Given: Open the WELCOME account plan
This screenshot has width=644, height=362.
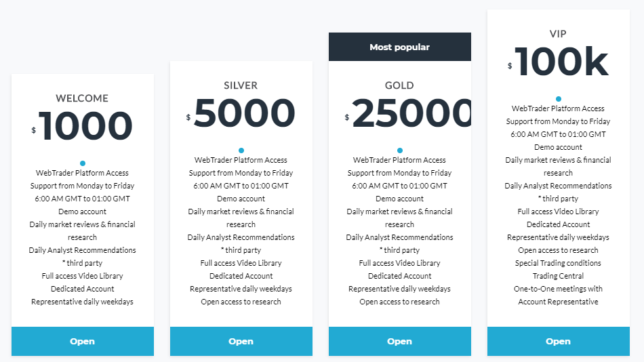Looking at the screenshot, I should pos(83,341).
